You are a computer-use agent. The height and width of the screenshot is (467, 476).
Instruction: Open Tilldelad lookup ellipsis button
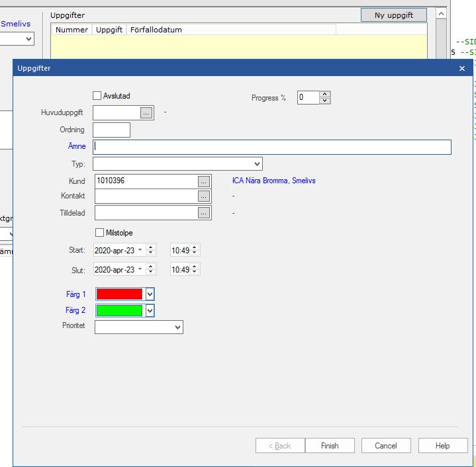[203, 213]
